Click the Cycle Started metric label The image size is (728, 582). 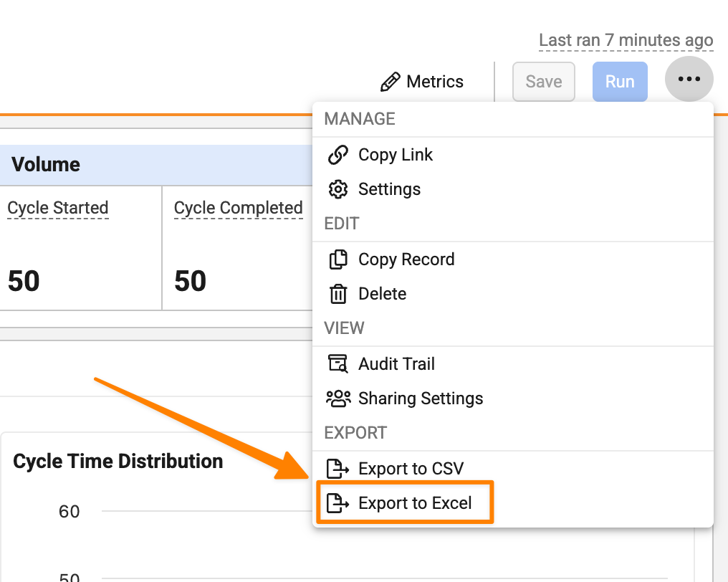coord(58,208)
